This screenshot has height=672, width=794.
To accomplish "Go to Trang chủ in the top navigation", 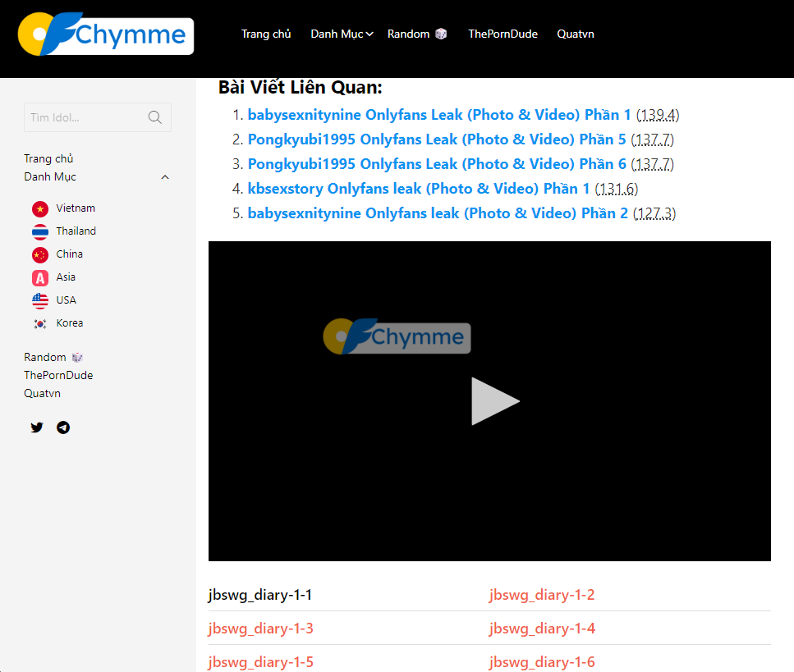I will pos(266,34).
